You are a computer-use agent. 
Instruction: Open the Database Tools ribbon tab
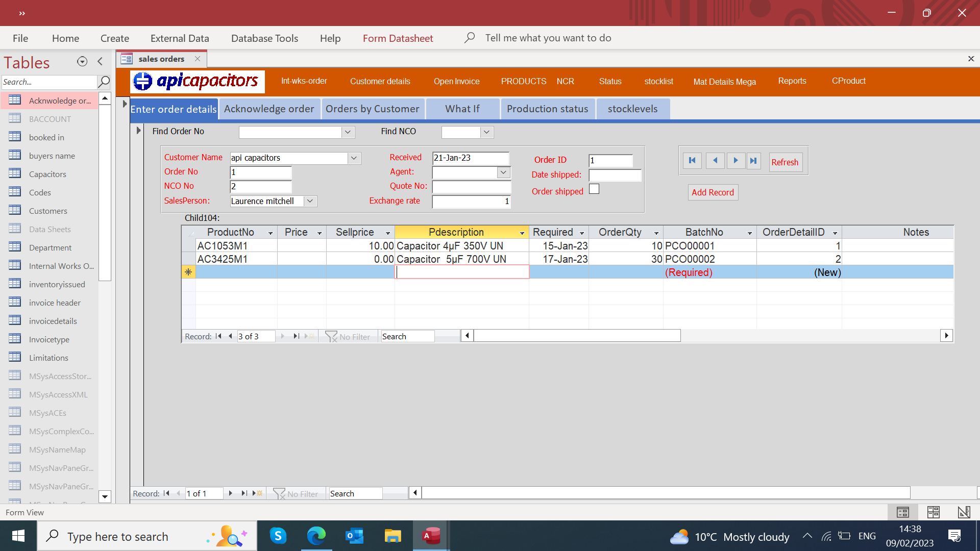pyautogui.click(x=264, y=38)
